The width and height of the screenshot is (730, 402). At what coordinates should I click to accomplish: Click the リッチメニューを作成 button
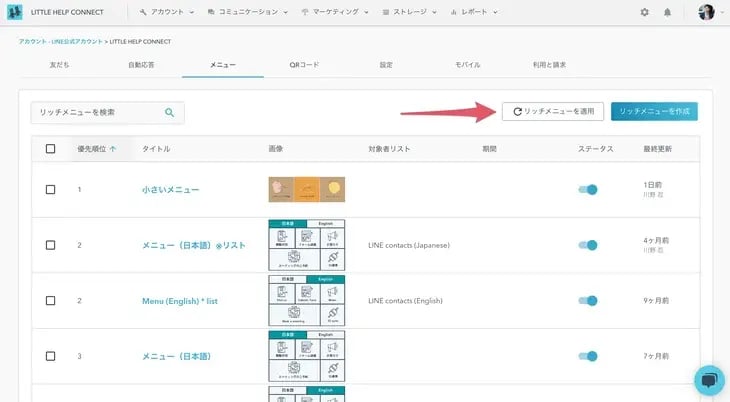click(654, 112)
